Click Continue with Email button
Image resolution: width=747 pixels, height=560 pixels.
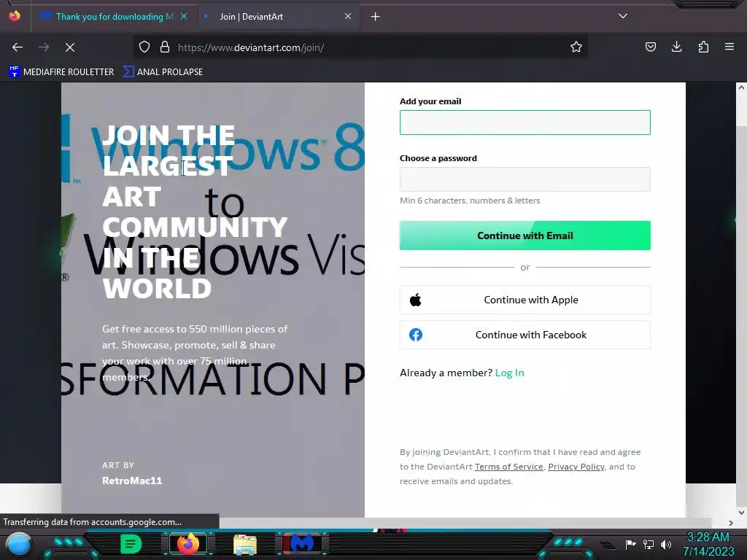click(x=525, y=236)
